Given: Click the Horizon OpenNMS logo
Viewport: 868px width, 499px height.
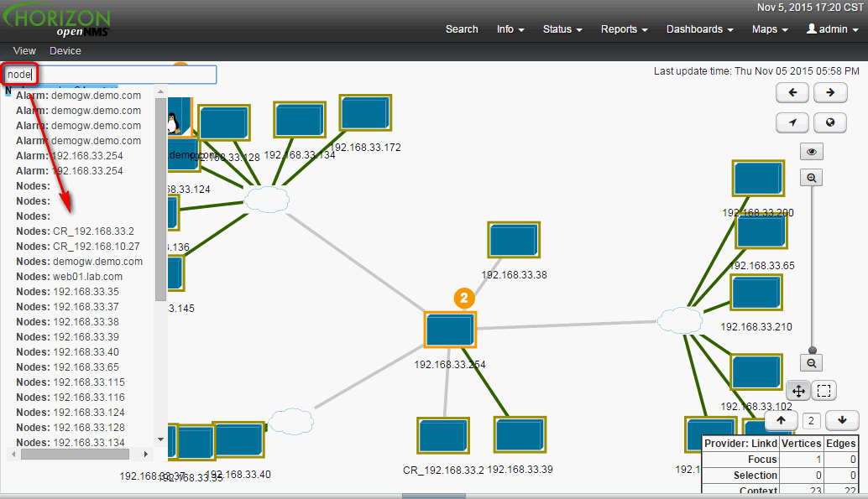Looking at the screenshot, I should tap(57, 21).
